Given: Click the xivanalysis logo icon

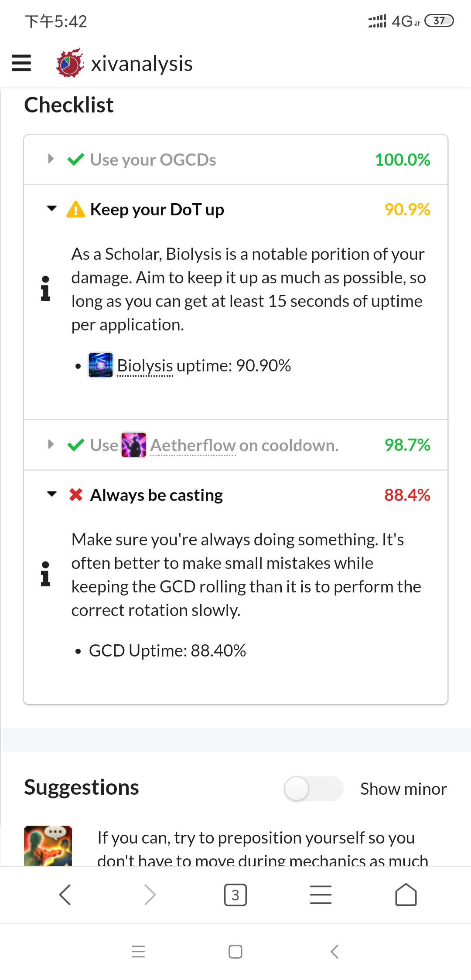Looking at the screenshot, I should pos(70,64).
